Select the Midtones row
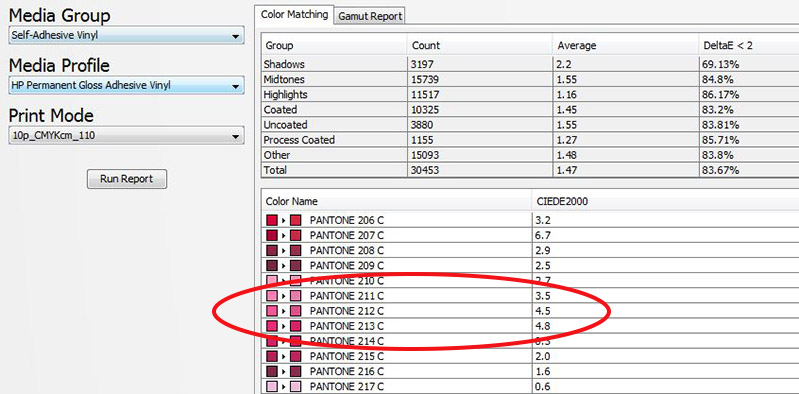Image resolution: width=799 pixels, height=394 pixels. click(530, 80)
